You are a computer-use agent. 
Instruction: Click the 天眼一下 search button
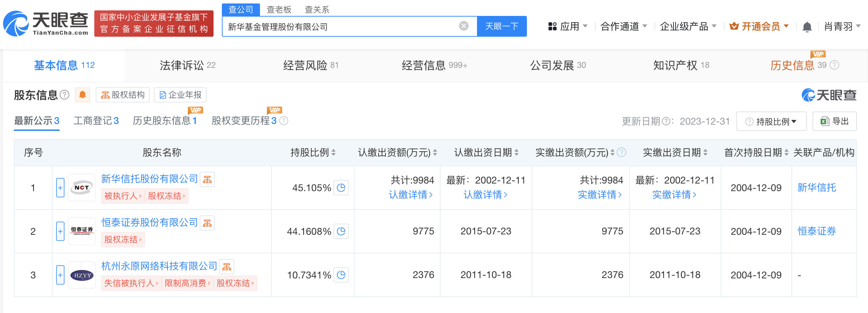502,26
